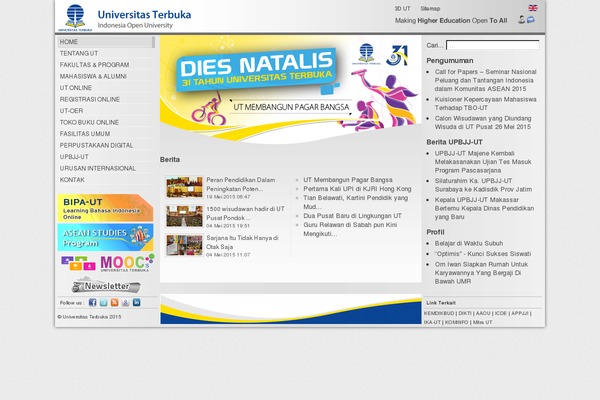Open the MOOCs Universitas Terbuka logo

[108, 263]
